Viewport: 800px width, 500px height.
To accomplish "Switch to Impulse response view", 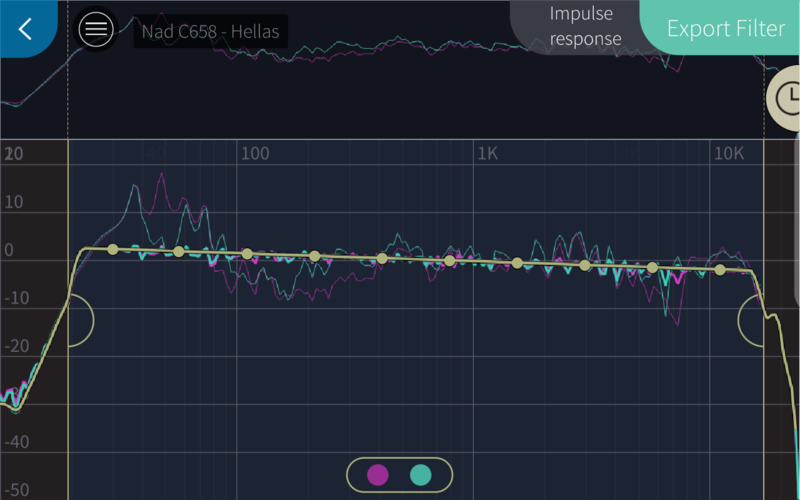I will pos(585,27).
